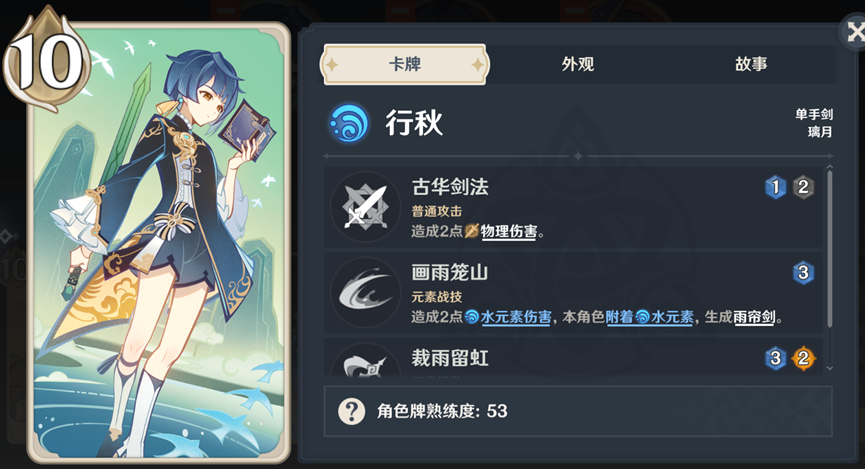Click the question mark icon by 角色牌熟练度
The image size is (865, 469).
click(351, 411)
